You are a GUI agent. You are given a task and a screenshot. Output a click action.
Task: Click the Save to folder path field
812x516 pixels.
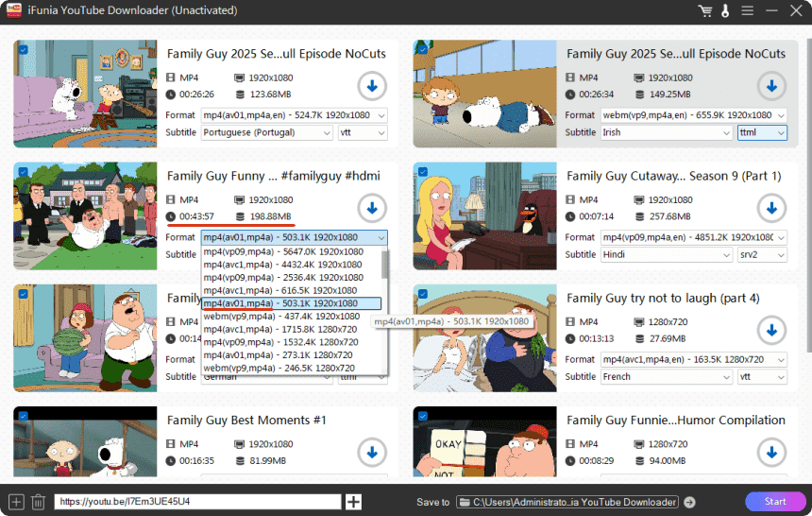coord(567,502)
